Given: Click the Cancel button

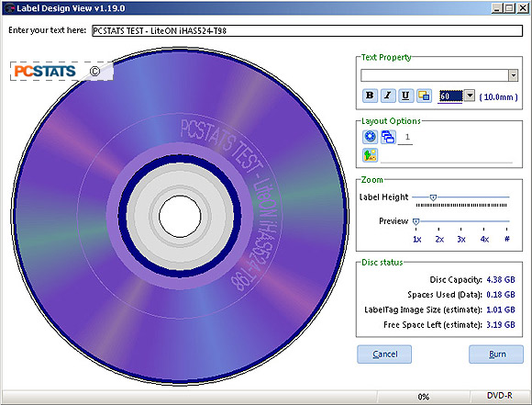Looking at the screenshot, I should click(x=384, y=354).
